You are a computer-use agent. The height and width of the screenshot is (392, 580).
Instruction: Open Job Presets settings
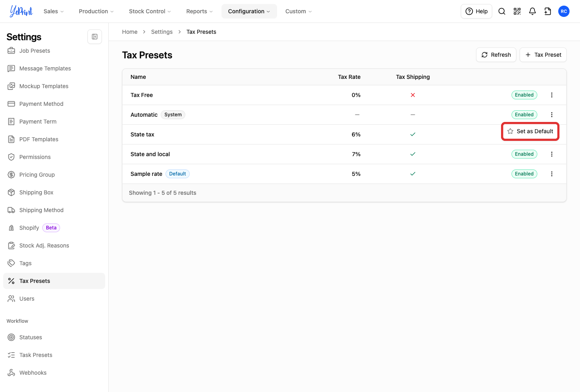(x=54, y=51)
